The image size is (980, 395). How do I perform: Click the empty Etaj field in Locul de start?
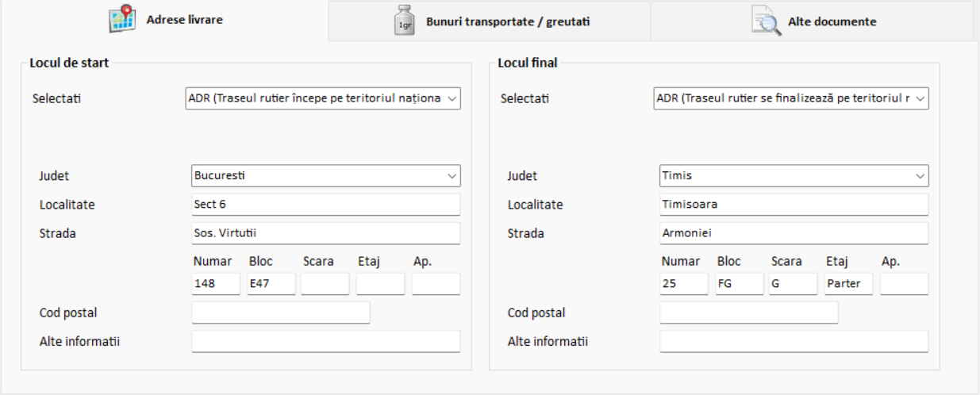380,284
